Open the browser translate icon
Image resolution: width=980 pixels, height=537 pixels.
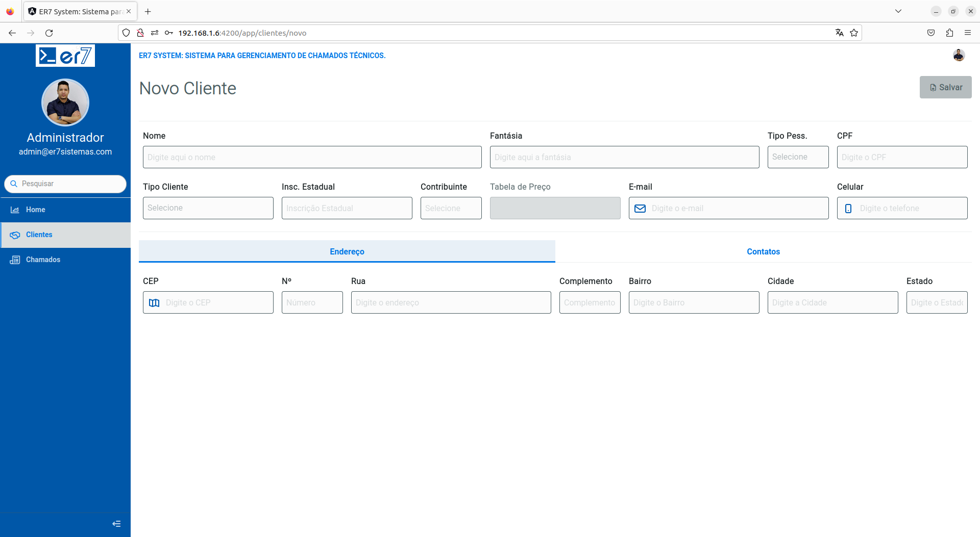coord(840,33)
